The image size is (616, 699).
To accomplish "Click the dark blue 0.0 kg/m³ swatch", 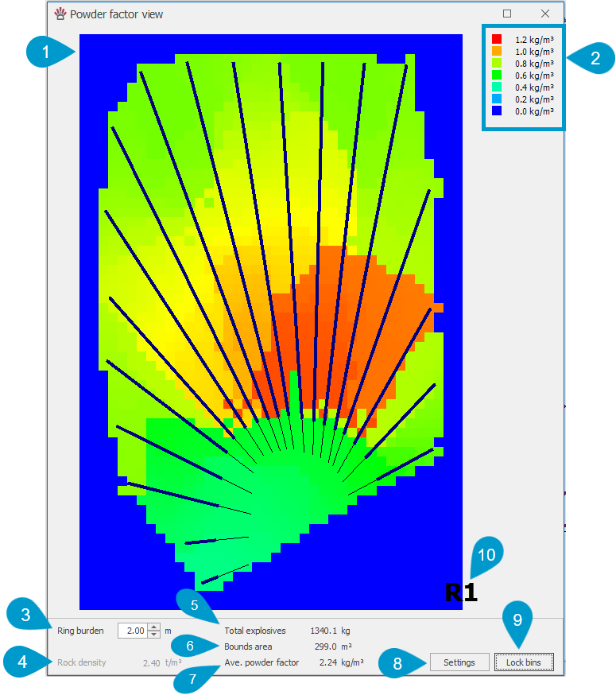I will (497, 111).
